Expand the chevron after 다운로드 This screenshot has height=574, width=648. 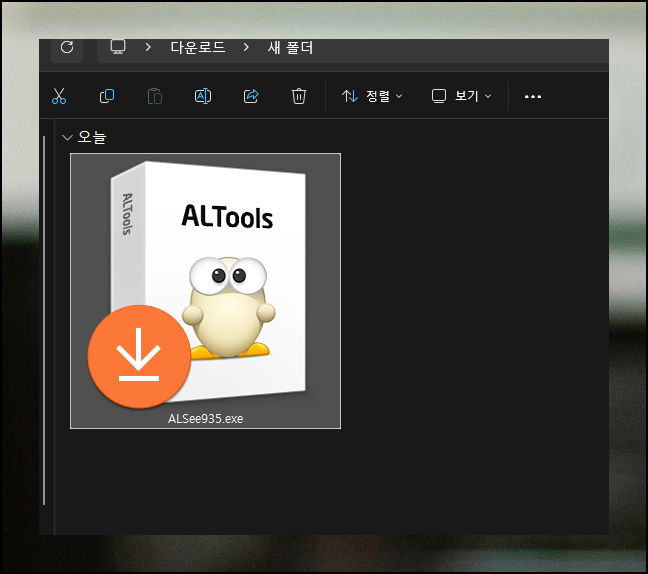pyautogui.click(x=246, y=48)
